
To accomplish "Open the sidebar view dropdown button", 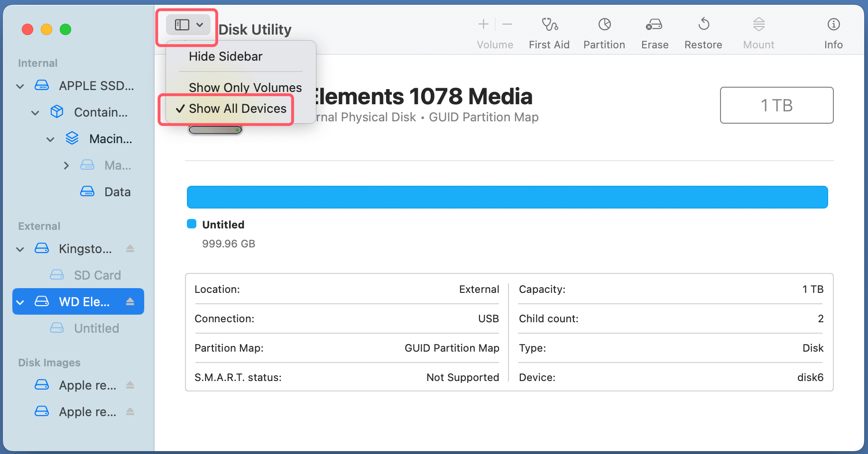I will 188,25.
